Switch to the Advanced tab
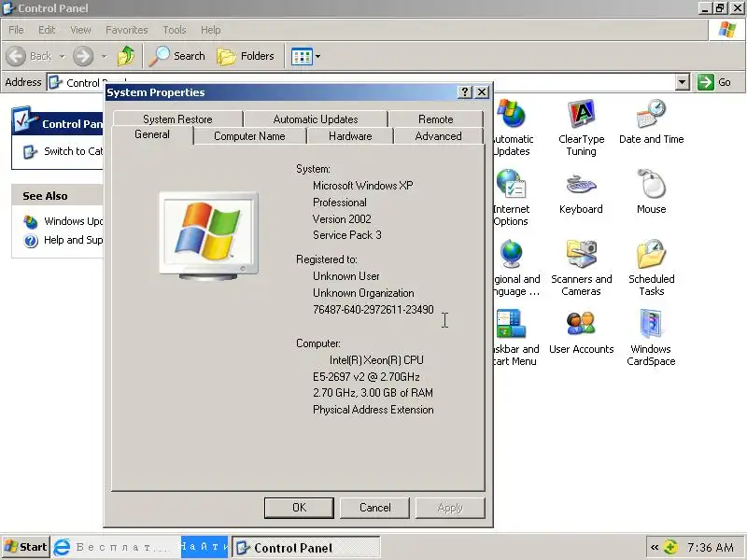The image size is (747, 560). coord(438,136)
